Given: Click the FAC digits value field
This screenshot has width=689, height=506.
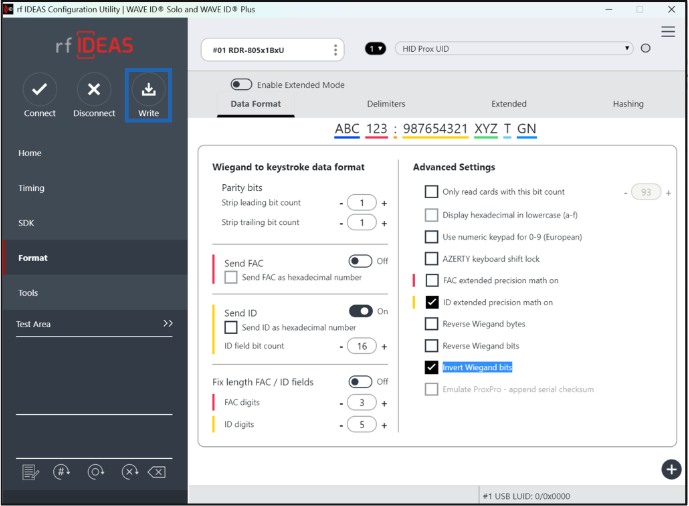Looking at the screenshot, I should point(362,403).
